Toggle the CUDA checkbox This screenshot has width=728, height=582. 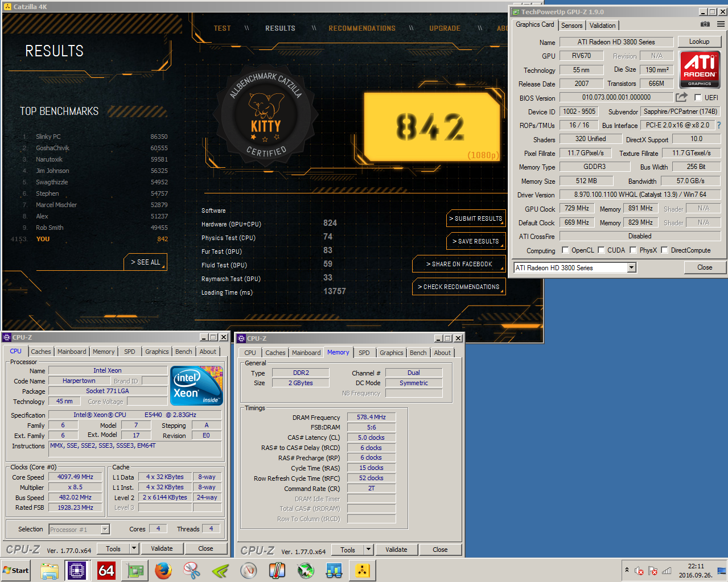[601, 250]
